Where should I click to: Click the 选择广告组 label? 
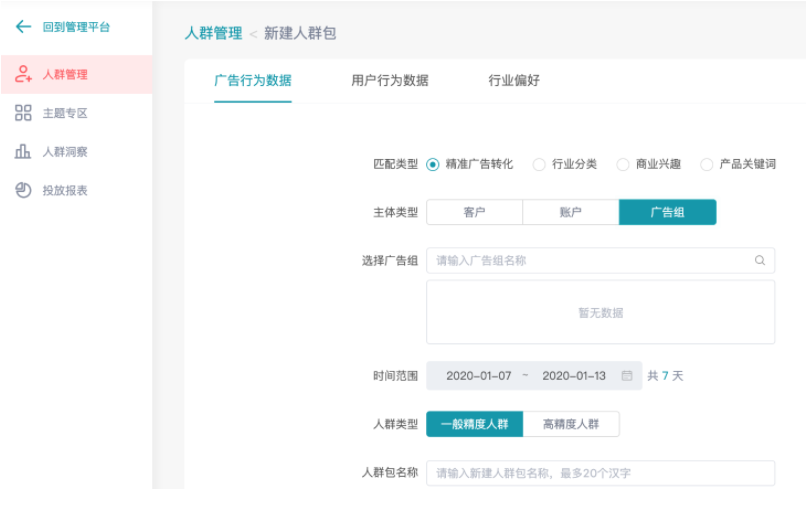(390, 261)
